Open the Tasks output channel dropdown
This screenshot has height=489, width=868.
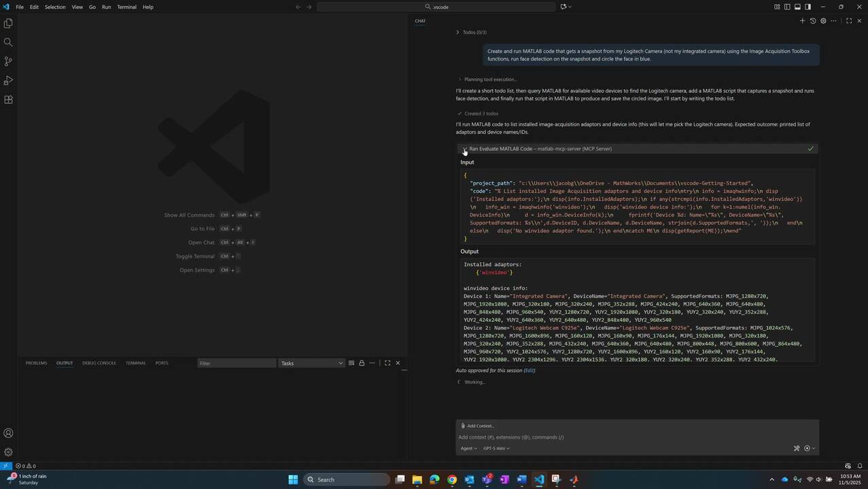coord(312,363)
